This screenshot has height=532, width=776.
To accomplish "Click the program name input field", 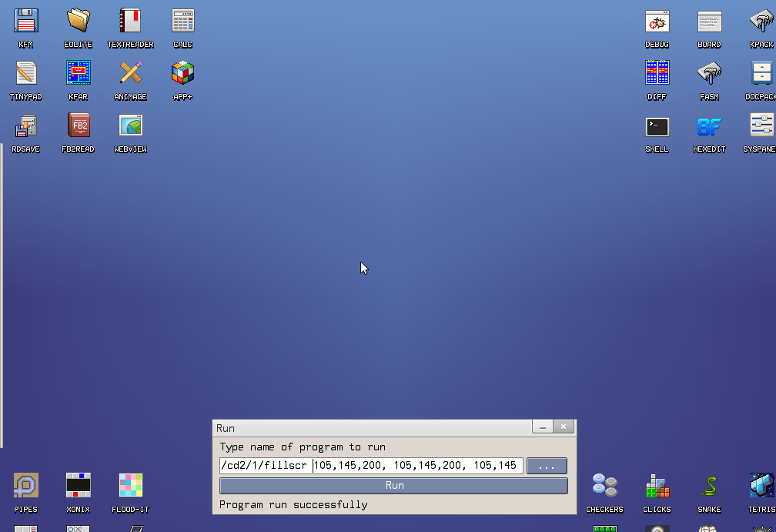I will (x=371, y=466).
